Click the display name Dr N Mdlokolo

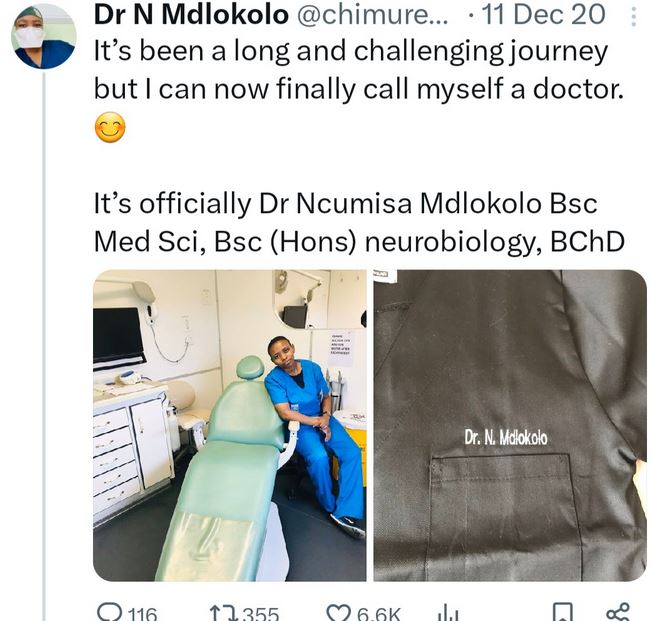[x=193, y=16]
